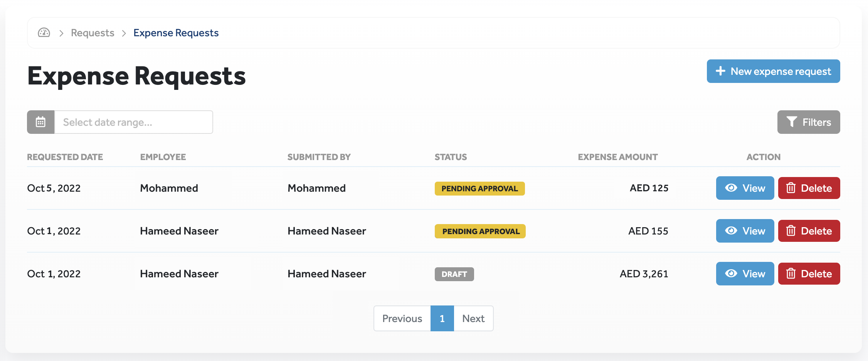Click the Select date range input

[133, 122]
